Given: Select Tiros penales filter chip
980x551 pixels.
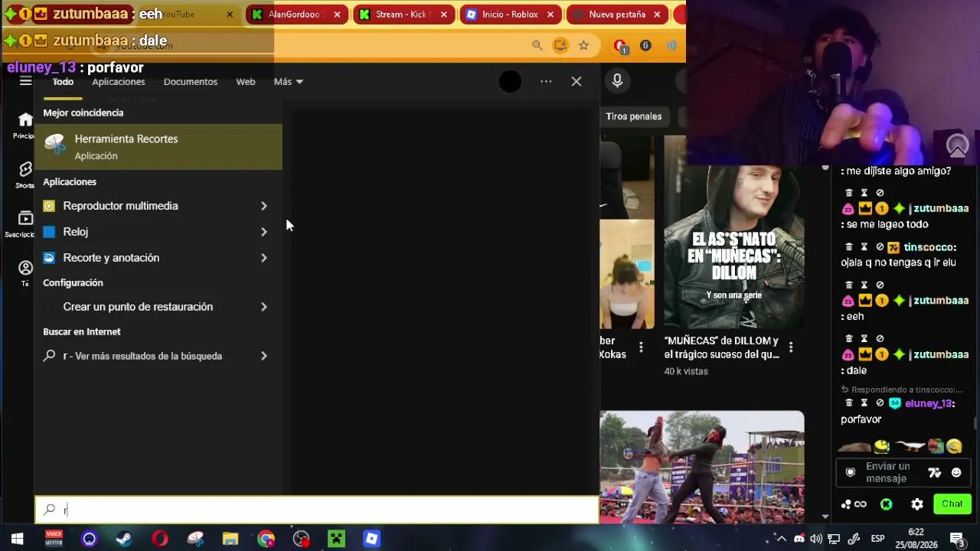Looking at the screenshot, I should click(x=633, y=116).
